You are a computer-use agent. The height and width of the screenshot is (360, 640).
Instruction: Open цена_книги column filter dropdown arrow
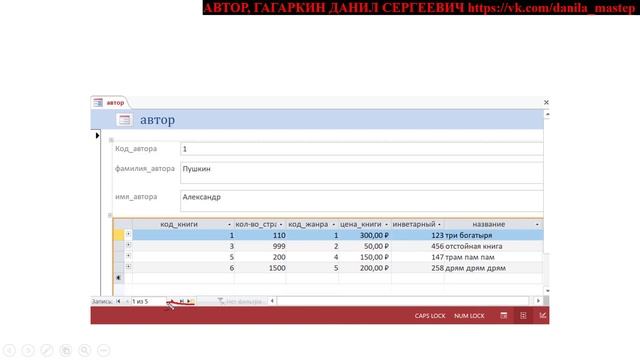pos(386,224)
